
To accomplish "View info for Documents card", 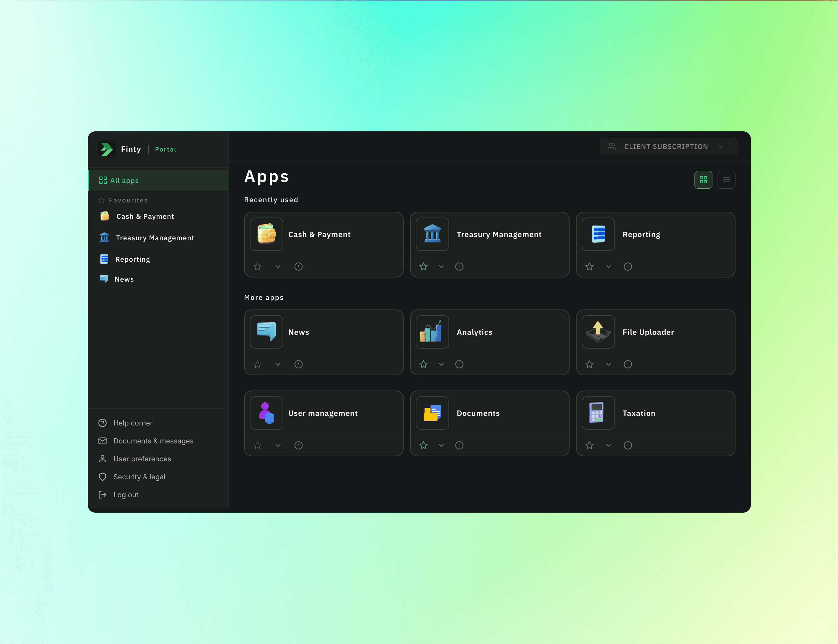I will pyautogui.click(x=459, y=445).
